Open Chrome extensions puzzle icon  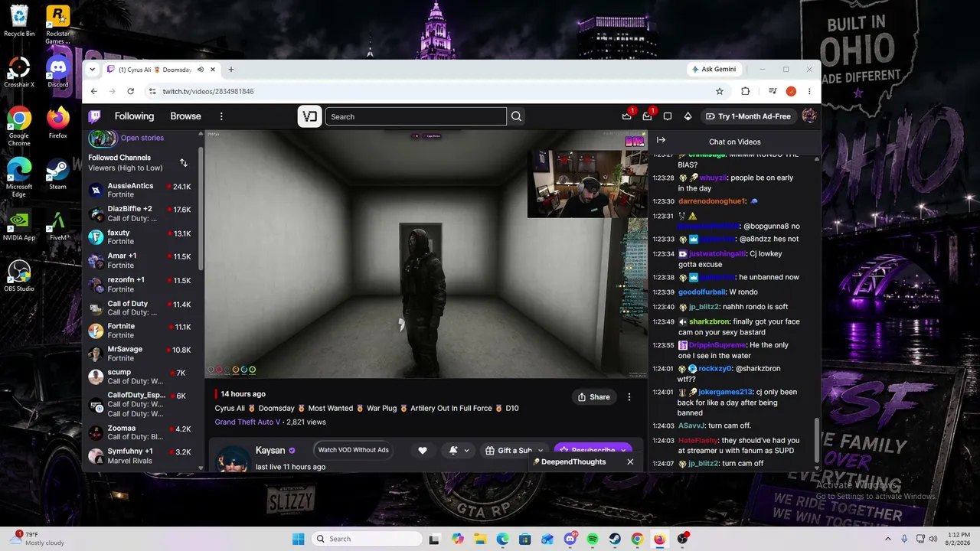(745, 91)
